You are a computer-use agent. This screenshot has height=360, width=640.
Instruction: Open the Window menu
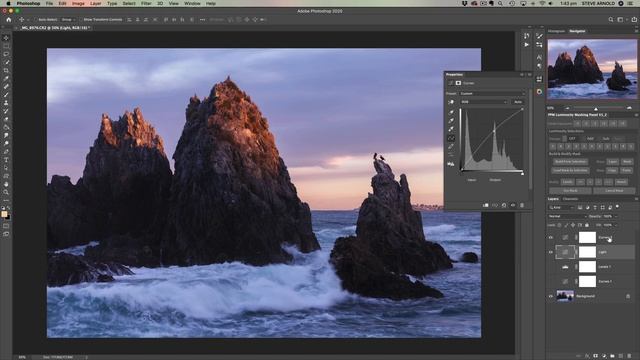click(192, 3)
